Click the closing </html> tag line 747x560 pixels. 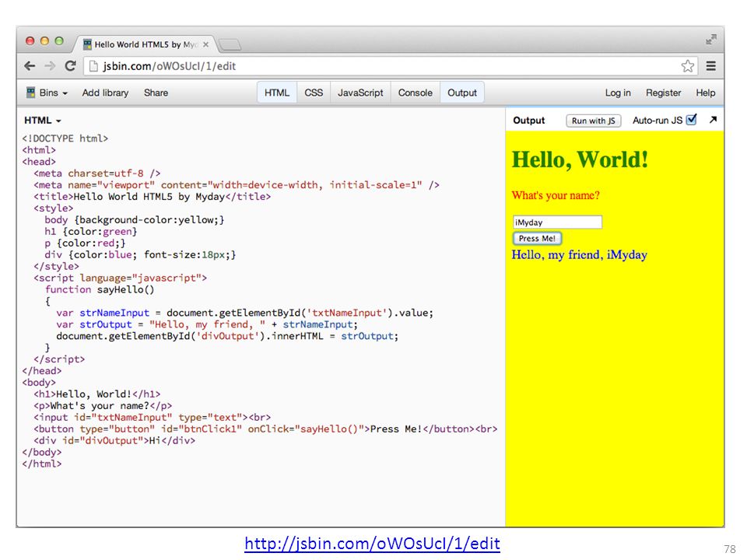42,464
